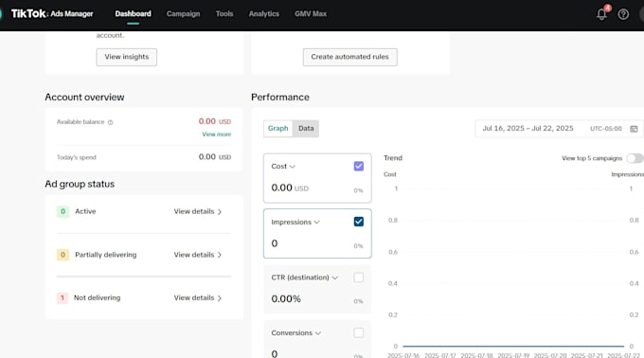Uncheck the Cost metric checkbox
This screenshot has height=358, width=644.
pyautogui.click(x=359, y=166)
